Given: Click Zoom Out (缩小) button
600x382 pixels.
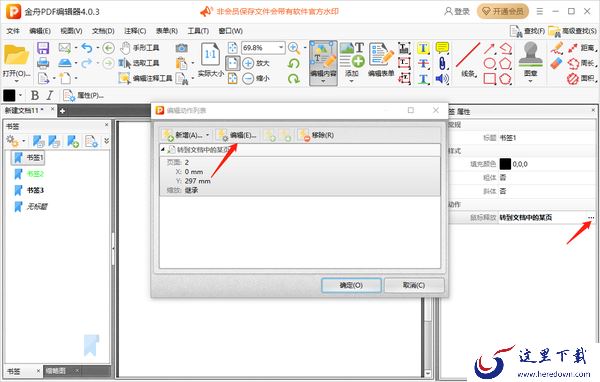Looking at the screenshot, I should (256, 78).
